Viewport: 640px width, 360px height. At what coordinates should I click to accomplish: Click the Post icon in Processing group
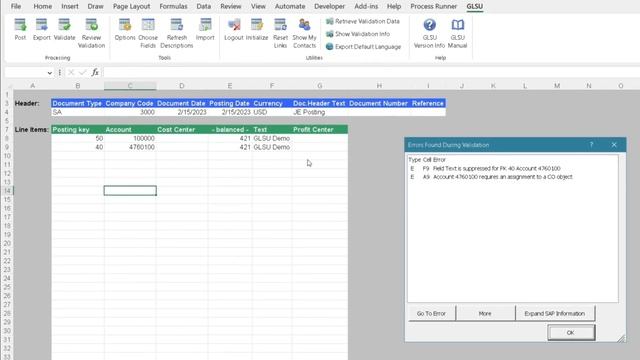click(20, 30)
